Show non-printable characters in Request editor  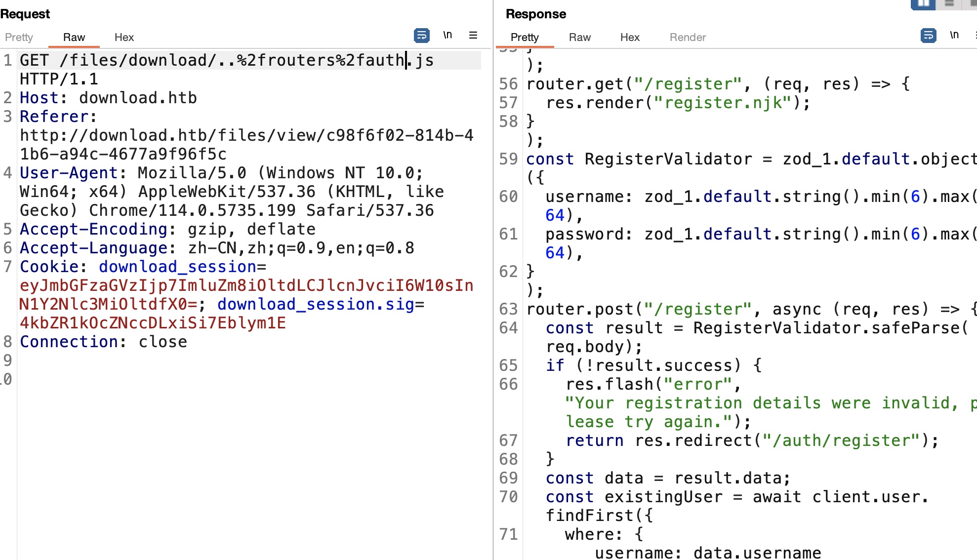pyautogui.click(x=448, y=36)
